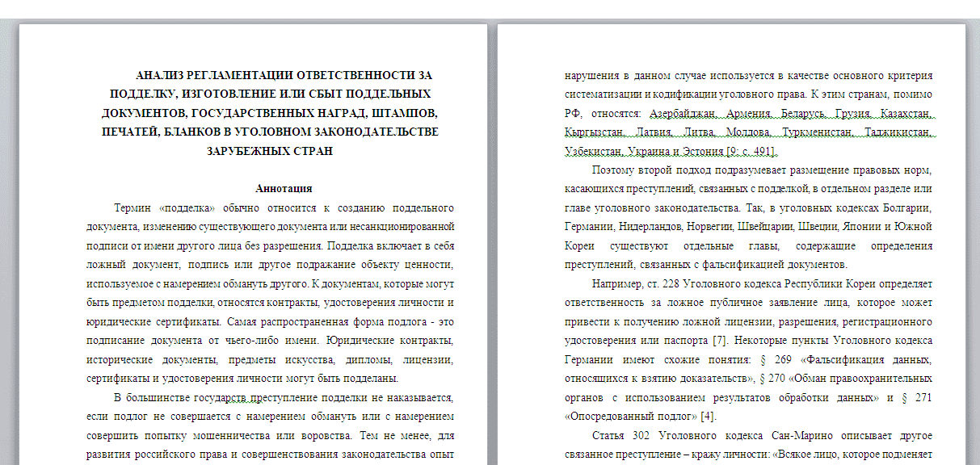Click the country name «Азербайджан»
Image resolution: width=980 pixels, height=465 pixels.
680,113
